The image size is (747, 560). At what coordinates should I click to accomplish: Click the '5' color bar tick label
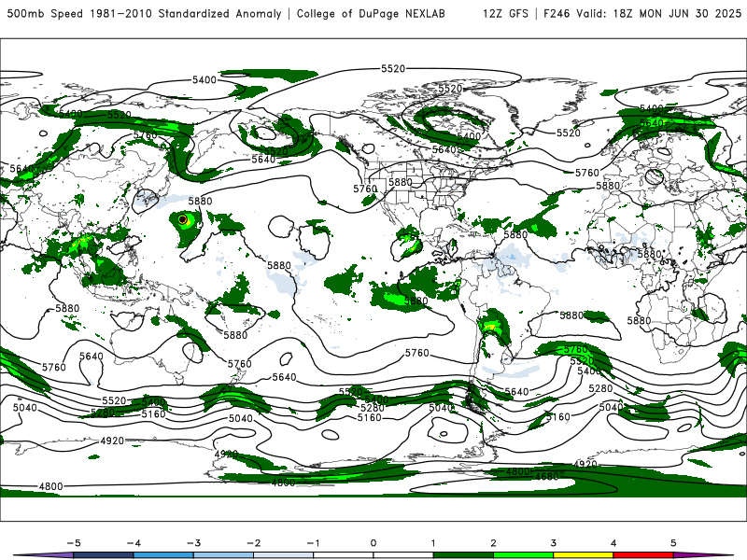point(673,543)
